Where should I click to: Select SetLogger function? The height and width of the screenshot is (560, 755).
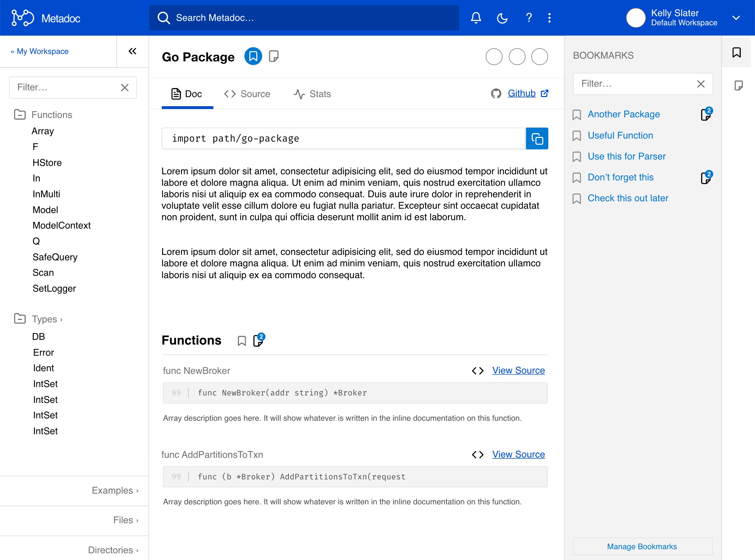click(x=54, y=289)
